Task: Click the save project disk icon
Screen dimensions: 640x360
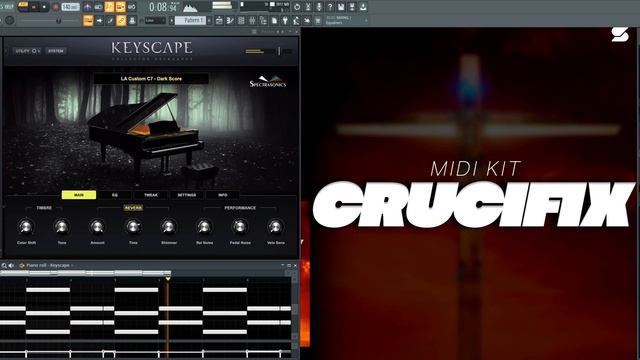Action: tap(341, 7)
